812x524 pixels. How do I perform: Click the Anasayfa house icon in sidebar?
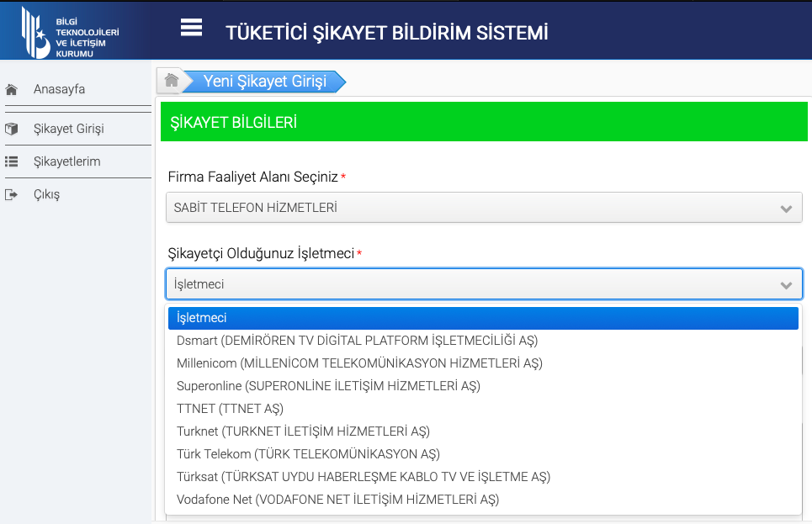point(12,89)
